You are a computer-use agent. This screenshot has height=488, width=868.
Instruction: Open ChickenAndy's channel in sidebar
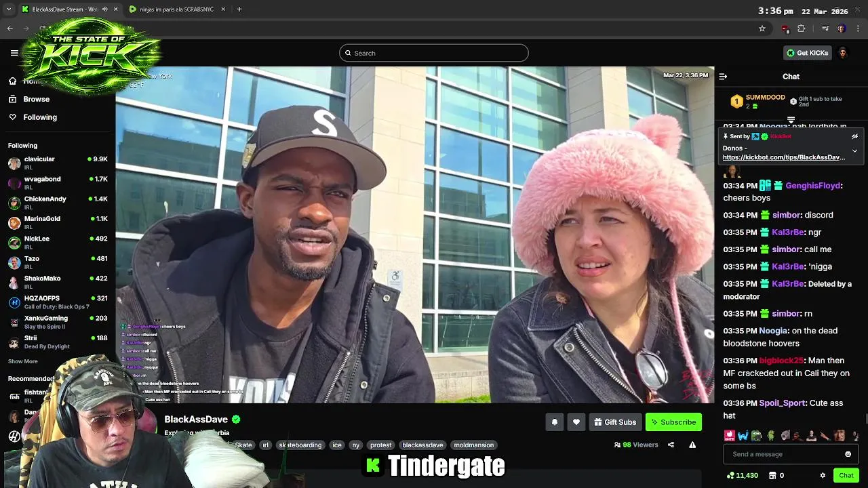[58, 203]
